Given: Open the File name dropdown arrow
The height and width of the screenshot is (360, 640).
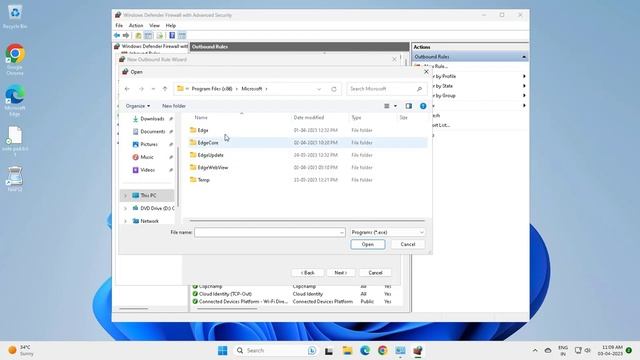Looking at the screenshot, I should 342,232.
